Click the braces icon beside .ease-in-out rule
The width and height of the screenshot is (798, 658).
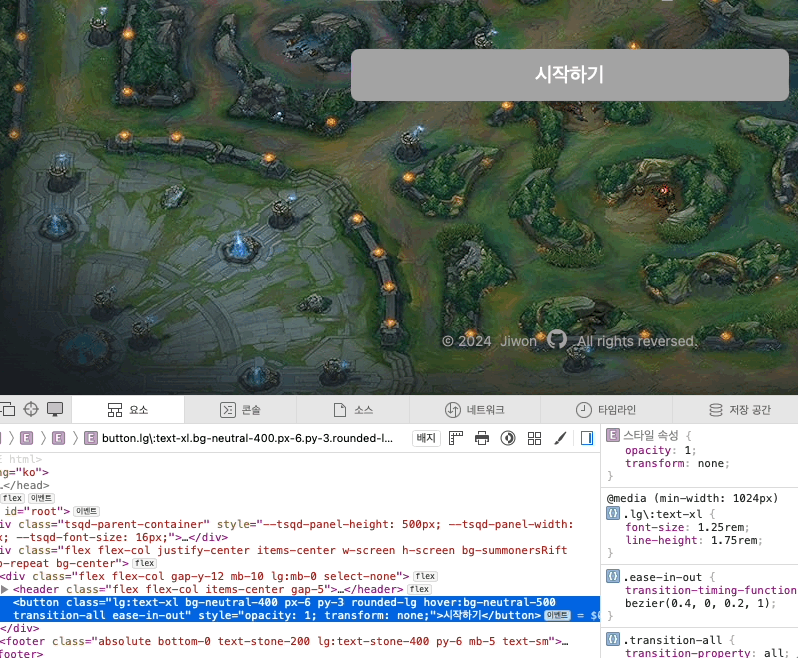(x=613, y=577)
